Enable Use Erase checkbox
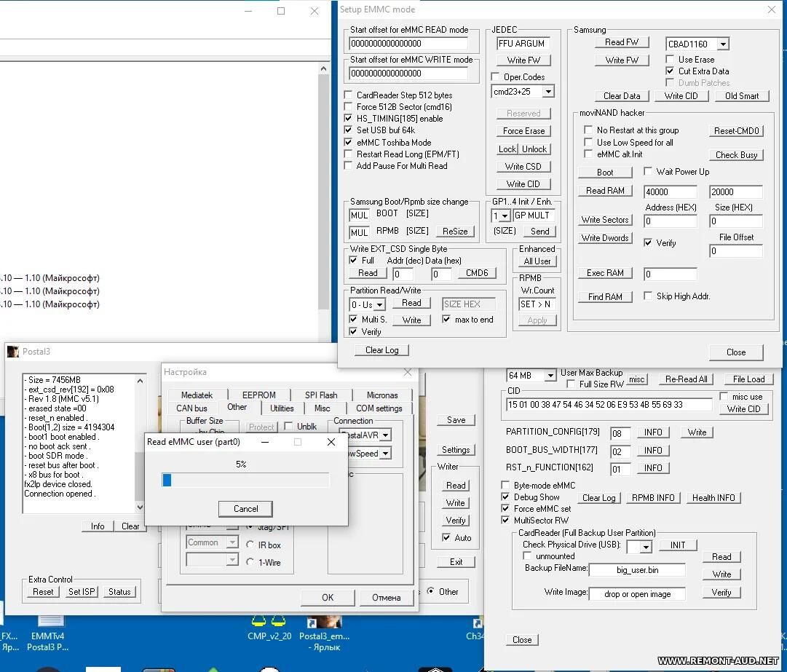This screenshot has height=672, width=787. (x=670, y=59)
